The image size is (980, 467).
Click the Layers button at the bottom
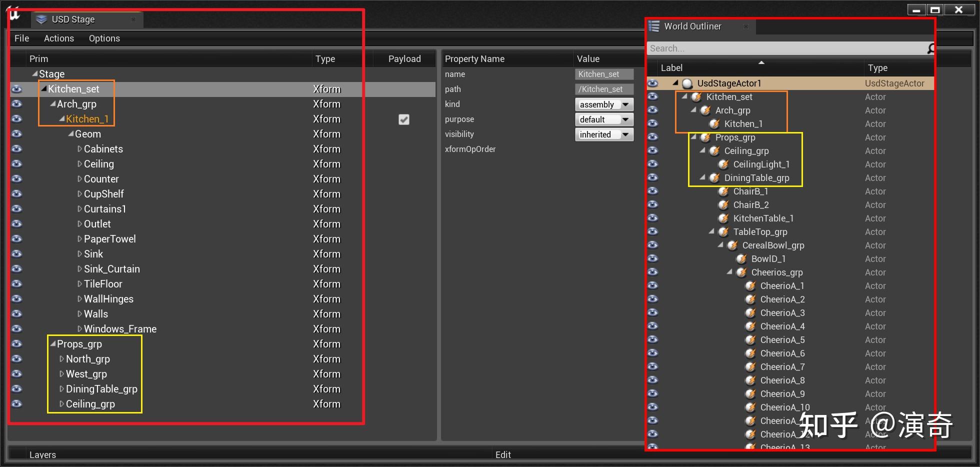pyautogui.click(x=42, y=454)
